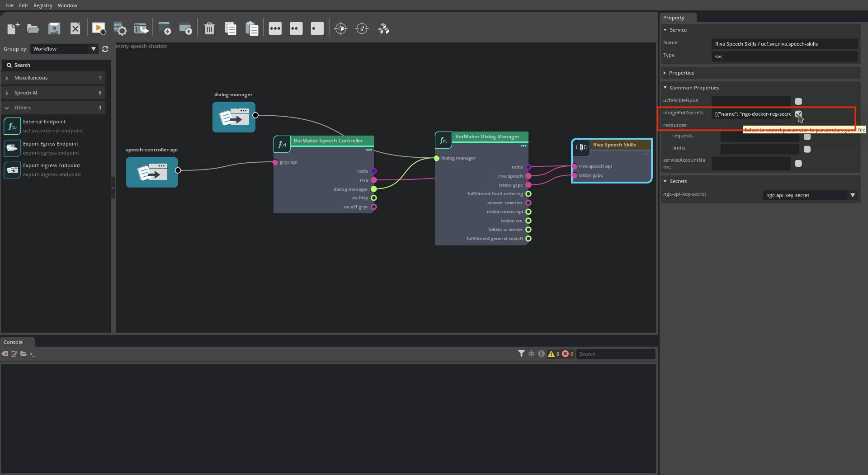Click the External Endpoint function icon
This screenshot has height=475, width=868.
(x=12, y=126)
